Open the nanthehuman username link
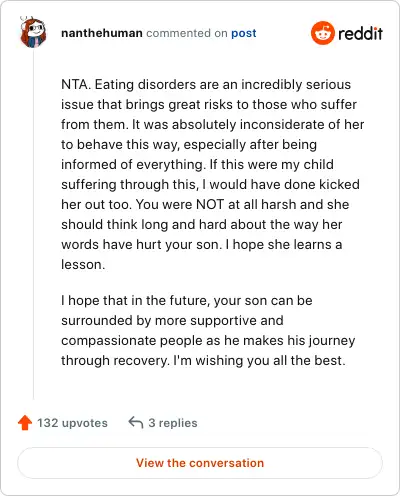The height and width of the screenshot is (496, 400). [102, 33]
